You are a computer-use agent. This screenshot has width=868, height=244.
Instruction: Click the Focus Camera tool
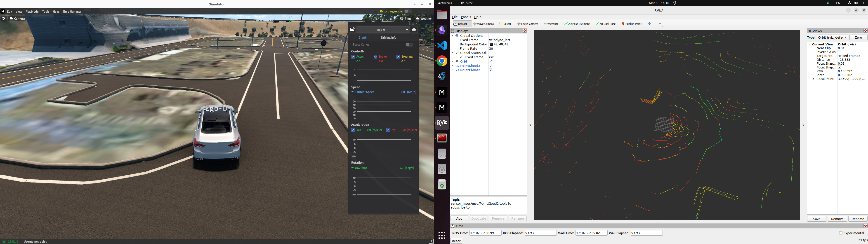click(528, 24)
